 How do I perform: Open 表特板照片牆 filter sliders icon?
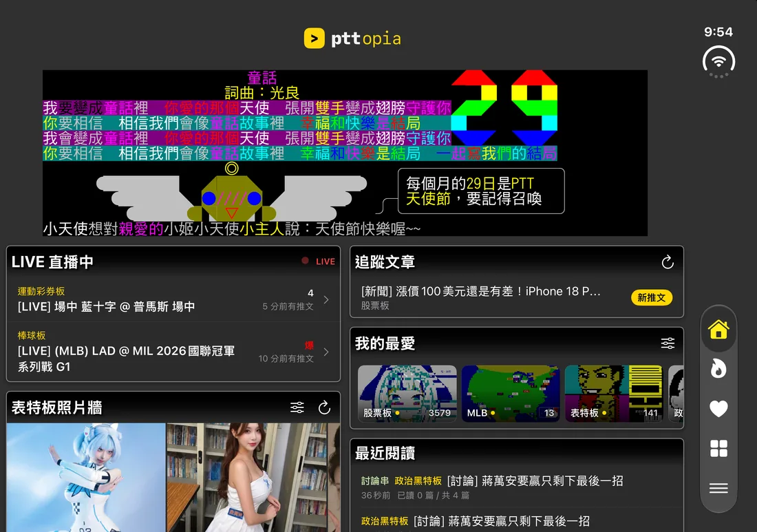click(x=297, y=407)
